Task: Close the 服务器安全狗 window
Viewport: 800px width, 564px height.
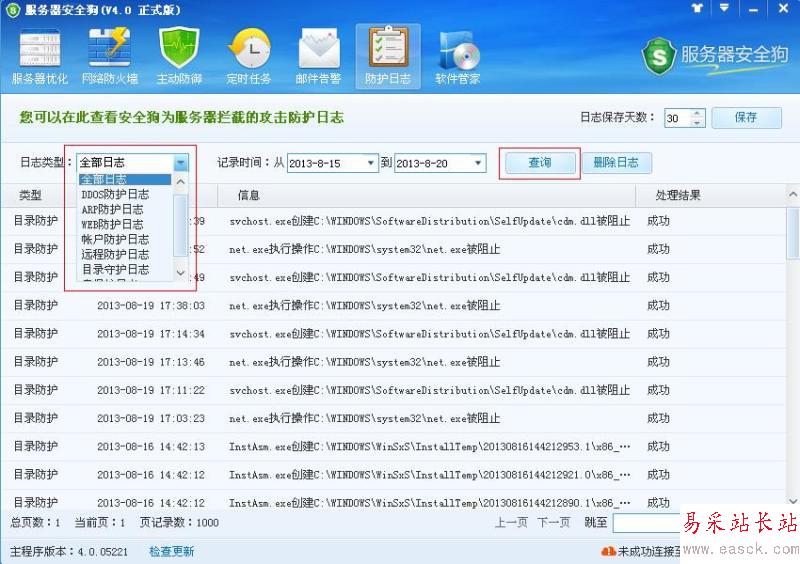Action: 784,8
